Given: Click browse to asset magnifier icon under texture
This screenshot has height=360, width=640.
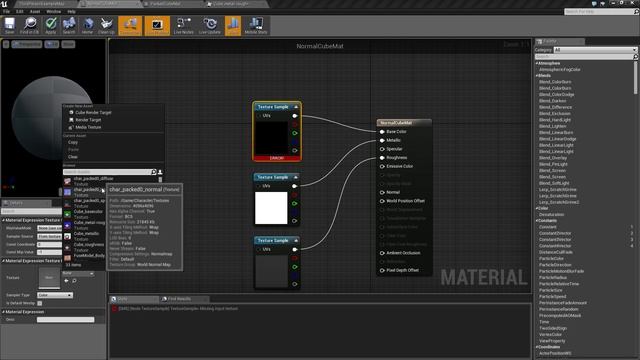Looking at the screenshot, I should [x=74, y=281].
